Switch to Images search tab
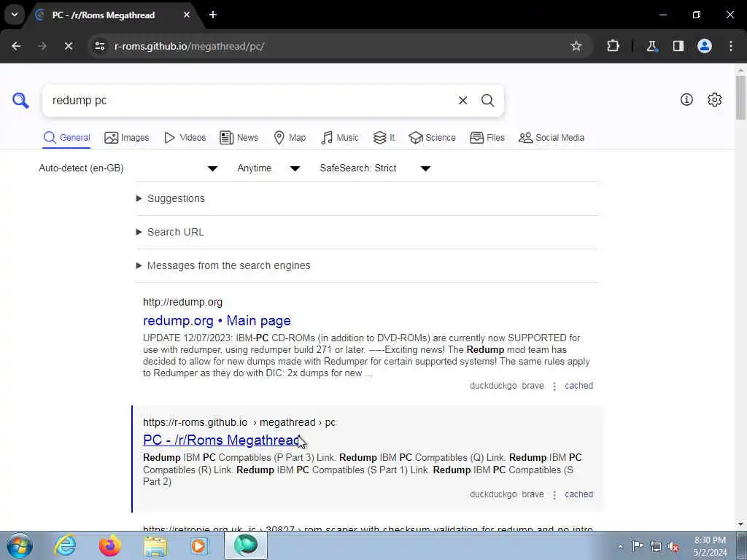This screenshot has width=747, height=560. (x=127, y=138)
